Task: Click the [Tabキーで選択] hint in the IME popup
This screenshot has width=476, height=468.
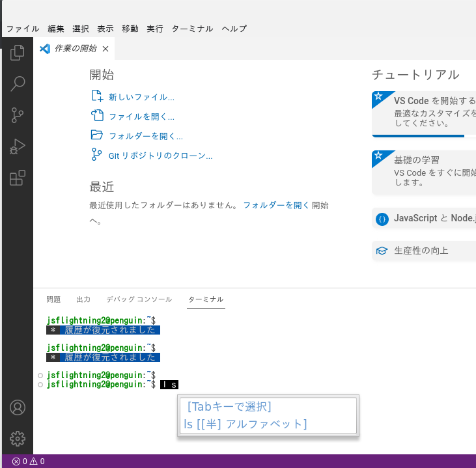Action: coord(229,407)
